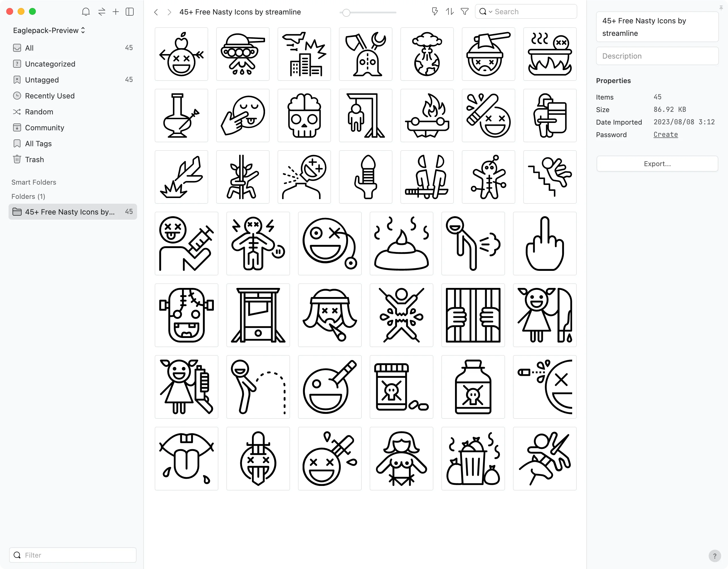The width and height of the screenshot is (728, 569).
Task: Click the lightning bolt quick action icon
Action: click(434, 12)
